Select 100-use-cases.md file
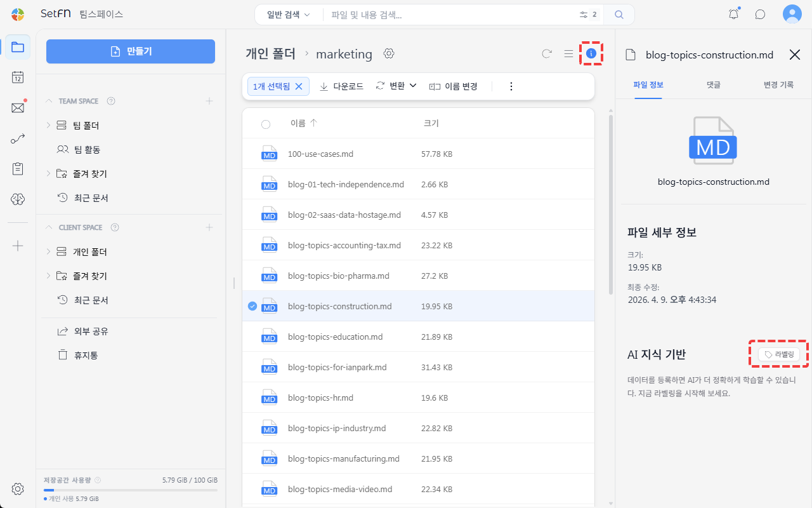Viewport: 812px width, 508px height. click(x=418, y=154)
